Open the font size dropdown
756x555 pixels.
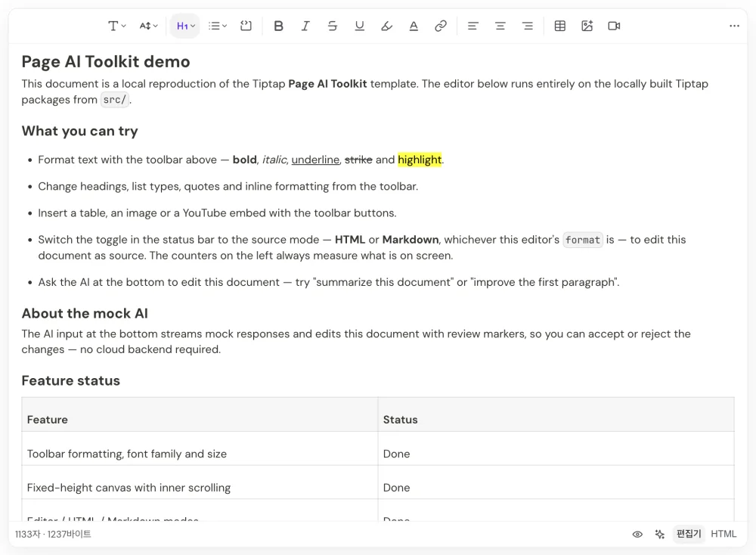pyautogui.click(x=148, y=26)
